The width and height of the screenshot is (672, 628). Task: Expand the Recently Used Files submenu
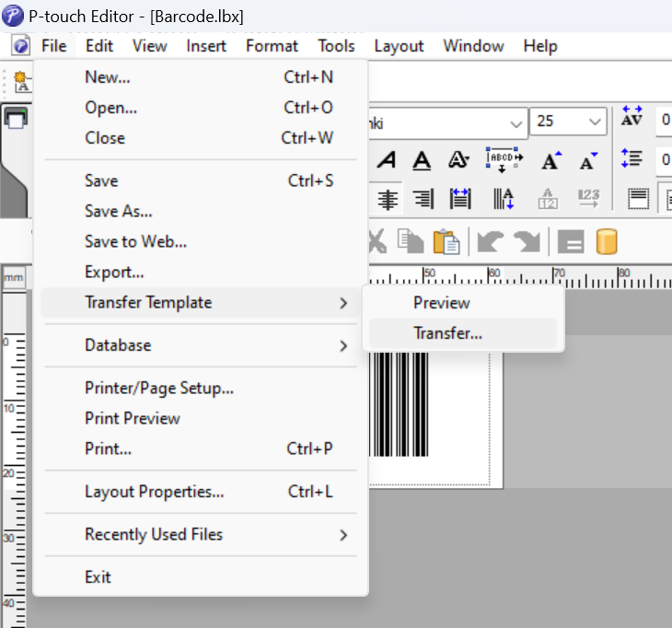point(201,535)
